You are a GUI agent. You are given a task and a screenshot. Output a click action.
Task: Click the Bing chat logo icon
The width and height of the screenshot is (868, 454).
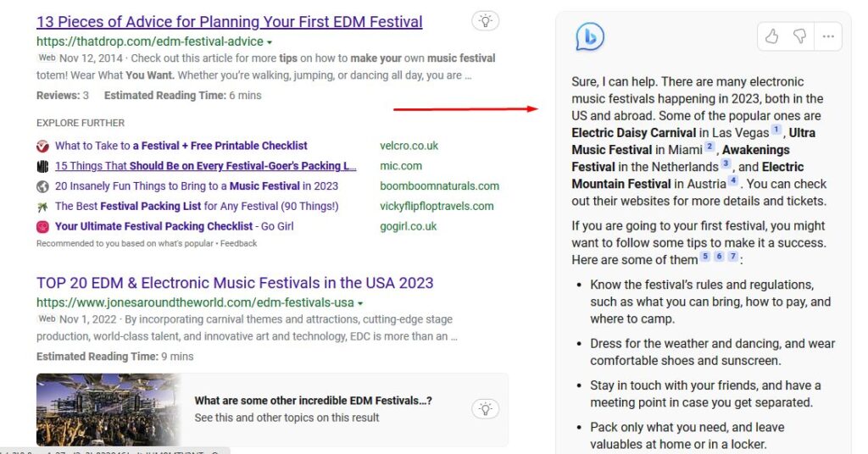pos(590,37)
